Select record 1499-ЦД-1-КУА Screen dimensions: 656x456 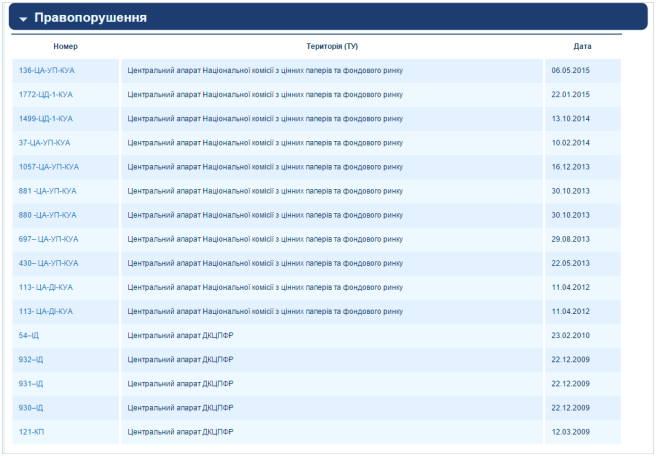pyautogui.click(x=46, y=118)
